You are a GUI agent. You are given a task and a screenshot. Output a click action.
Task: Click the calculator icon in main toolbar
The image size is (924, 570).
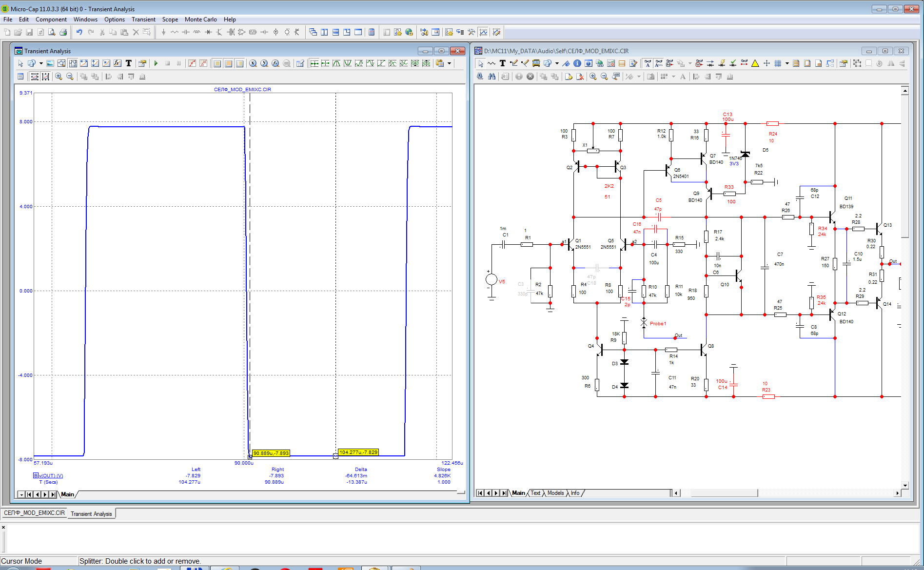coord(372,32)
